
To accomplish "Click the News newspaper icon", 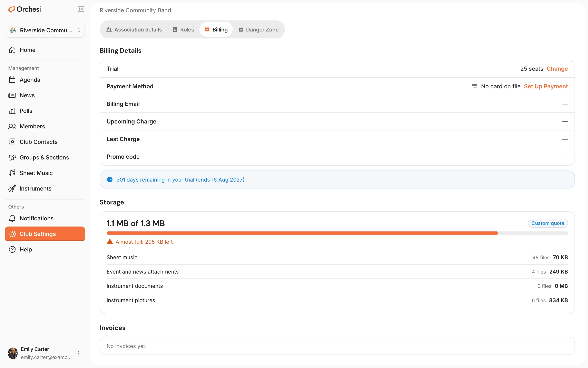I will point(12,95).
